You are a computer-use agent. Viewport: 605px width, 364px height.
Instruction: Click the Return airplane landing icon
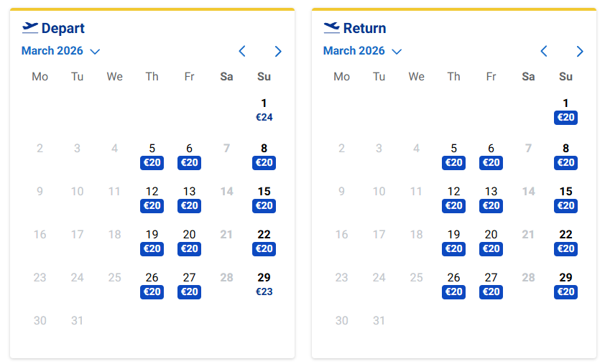(331, 28)
